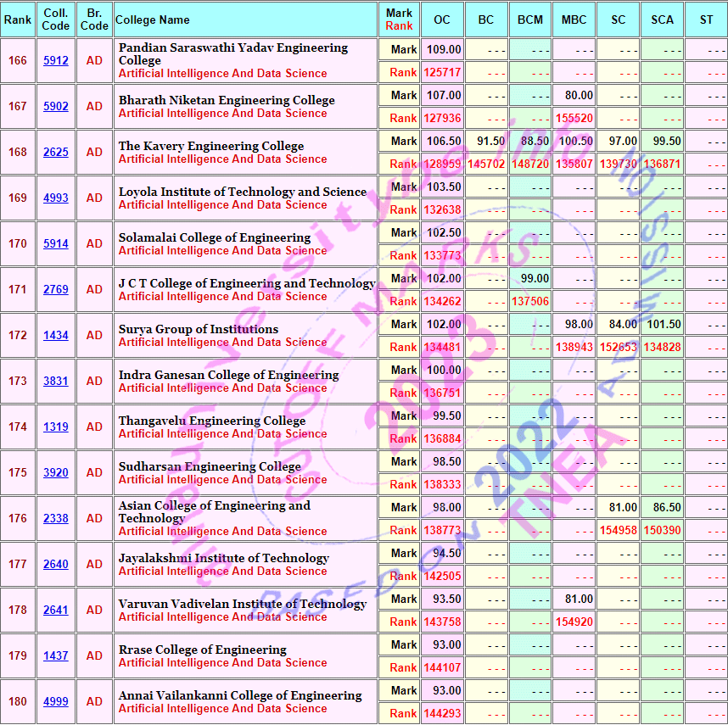The height and width of the screenshot is (725, 728).
Task: Follow the 4993 college code link
Action: tap(56, 198)
